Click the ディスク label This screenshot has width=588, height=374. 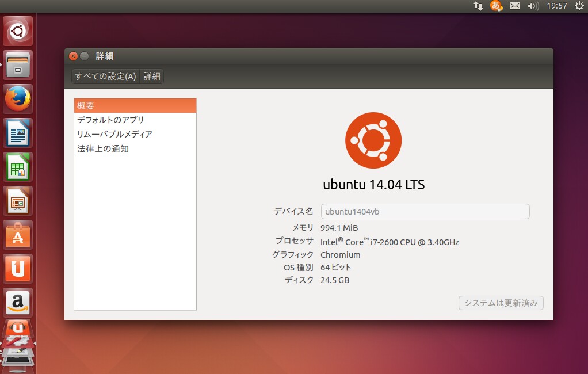click(299, 280)
